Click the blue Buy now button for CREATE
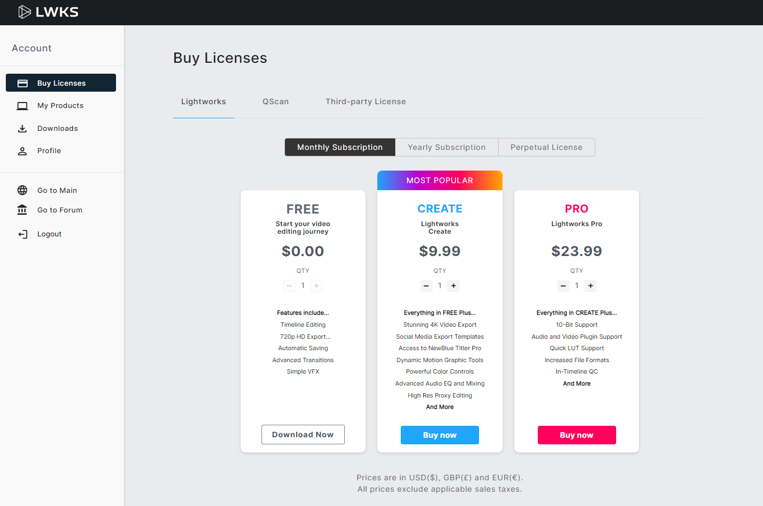The height and width of the screenshot is (506, 763). point(440,435)
